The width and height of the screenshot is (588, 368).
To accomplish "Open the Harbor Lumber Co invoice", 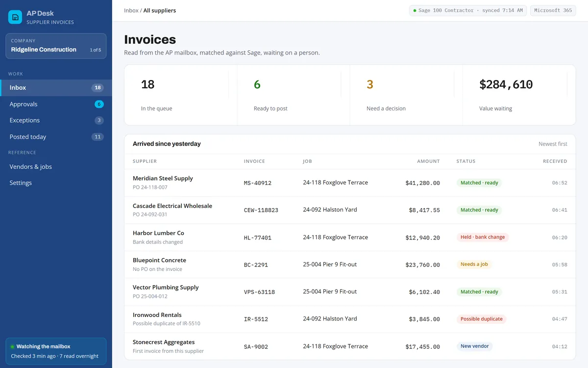I will [350, 237].
